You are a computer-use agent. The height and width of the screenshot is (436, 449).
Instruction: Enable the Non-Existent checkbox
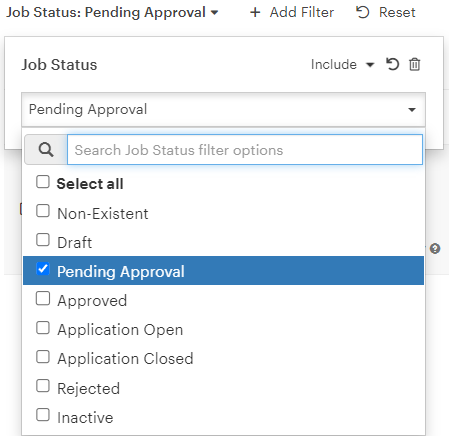click(x=43, y=211)
